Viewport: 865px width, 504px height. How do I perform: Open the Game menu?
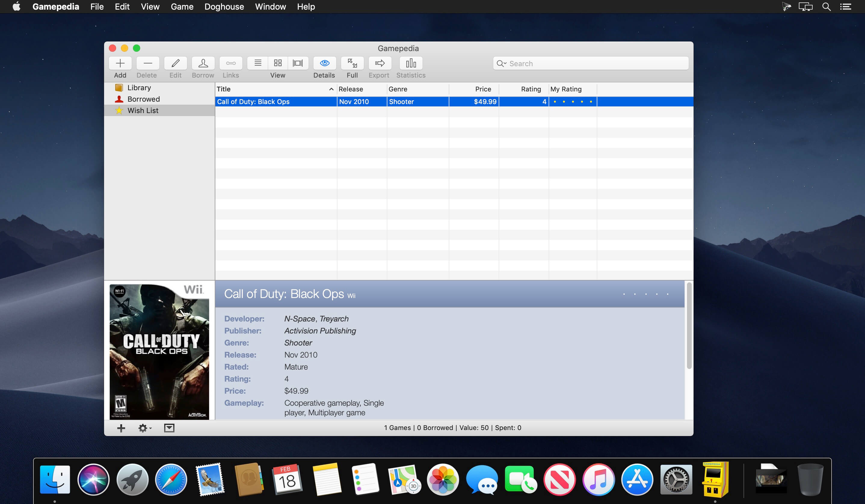182,7
